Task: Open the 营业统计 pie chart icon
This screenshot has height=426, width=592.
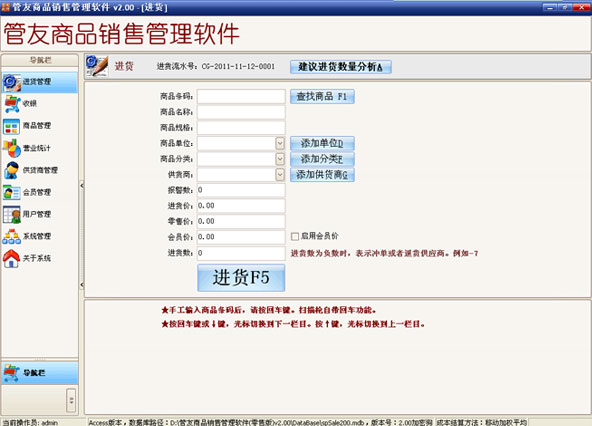Action: point(12,148)
